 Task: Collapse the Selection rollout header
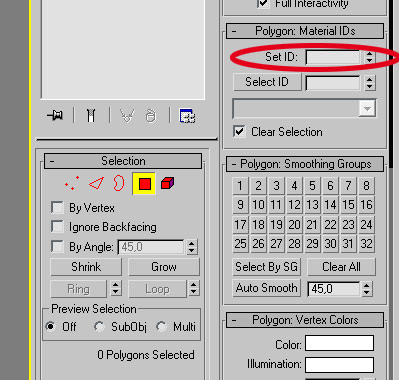pyautogui.click(x=123, y=161)
